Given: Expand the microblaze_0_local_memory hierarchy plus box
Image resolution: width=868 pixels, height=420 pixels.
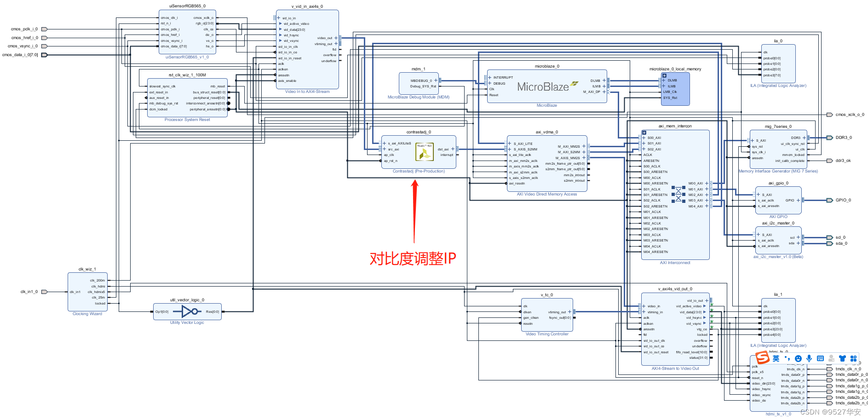Looking at the screenshot, I should coord(664,75).
